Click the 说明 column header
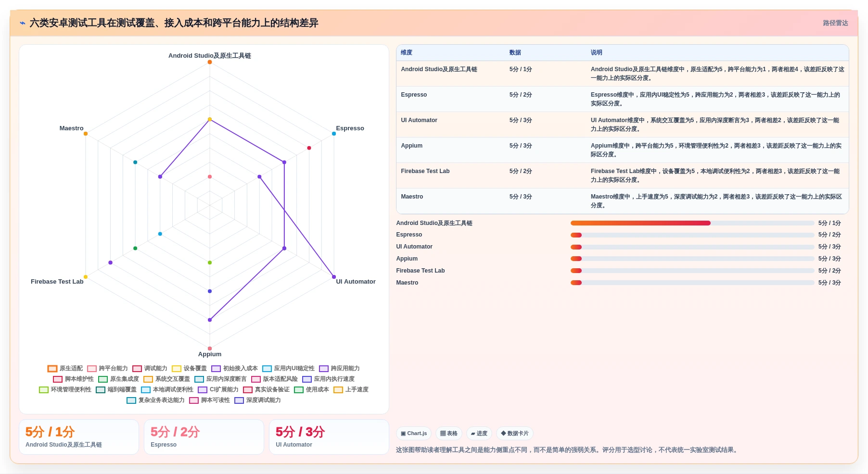The width and height of the screenshot is (868, 474). (597, 53)
